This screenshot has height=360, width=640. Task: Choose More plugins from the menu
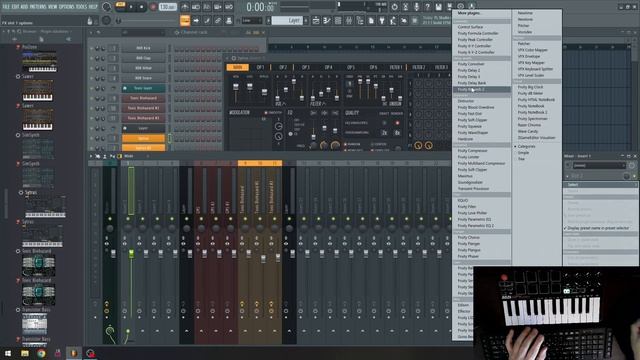[x=469, y=13]
